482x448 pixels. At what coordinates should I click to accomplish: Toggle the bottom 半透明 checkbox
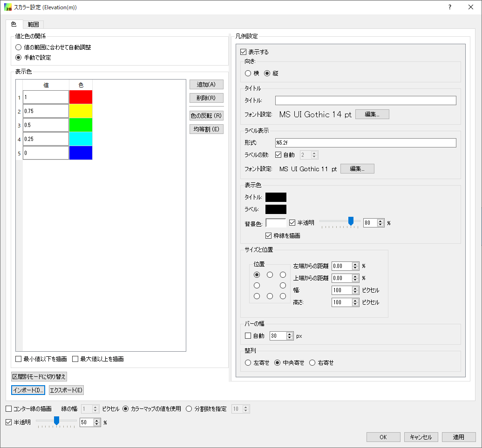click(8, 422)
